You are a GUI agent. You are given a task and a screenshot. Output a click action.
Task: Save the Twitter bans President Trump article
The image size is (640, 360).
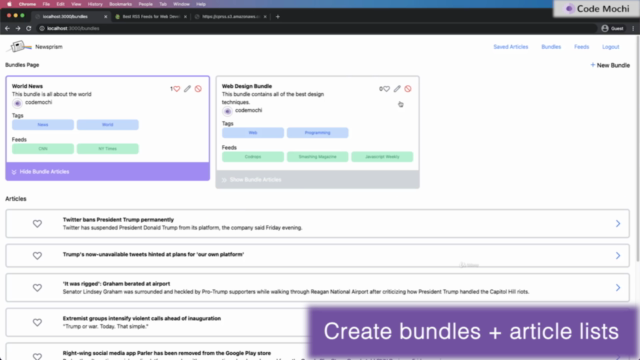pyautogui.click(x=37, y=224)
